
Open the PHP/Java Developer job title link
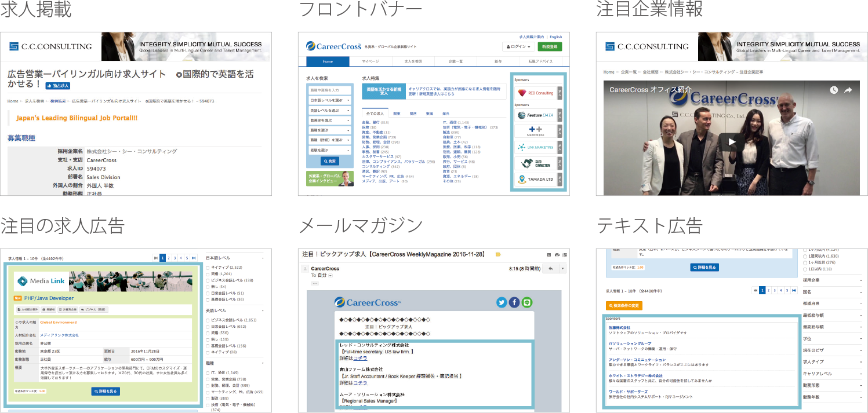point(49,298)
